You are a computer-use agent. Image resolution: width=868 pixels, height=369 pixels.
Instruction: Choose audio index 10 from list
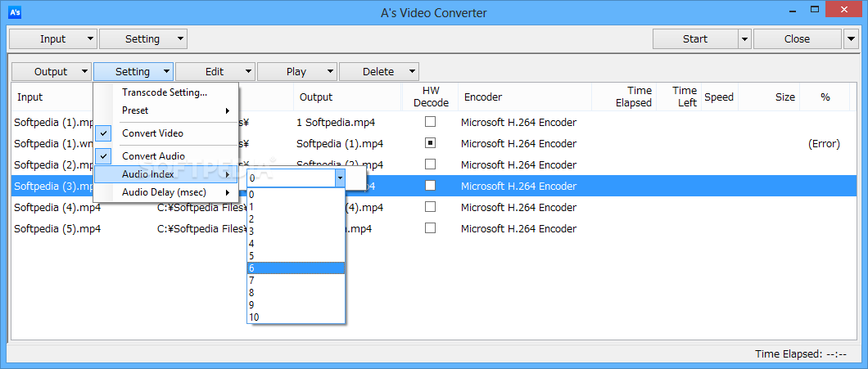296,317
